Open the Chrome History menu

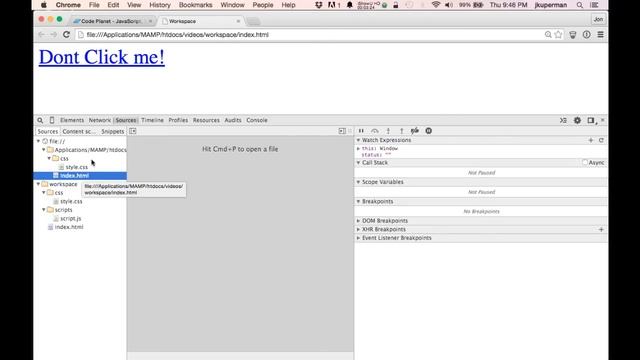[x=160, y=5]
